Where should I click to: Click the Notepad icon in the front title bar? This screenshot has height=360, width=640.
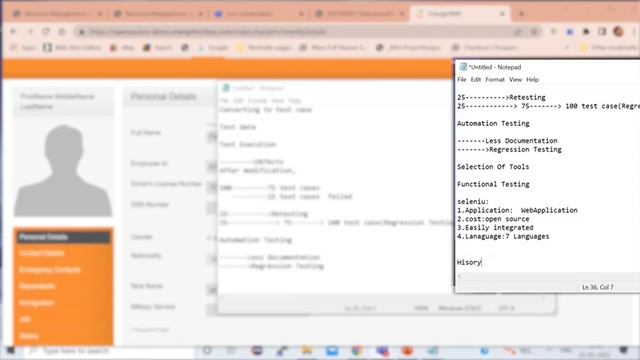pos(463,67)
